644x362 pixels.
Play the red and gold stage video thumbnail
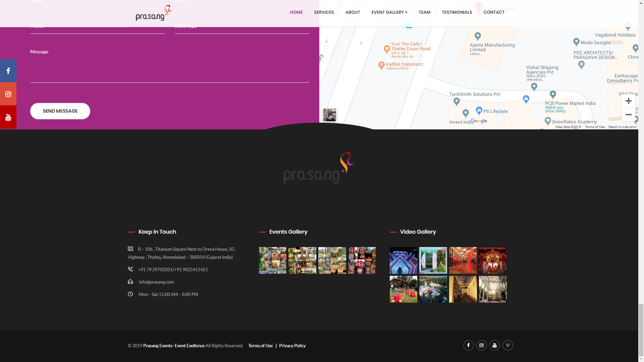coord(493,260)
